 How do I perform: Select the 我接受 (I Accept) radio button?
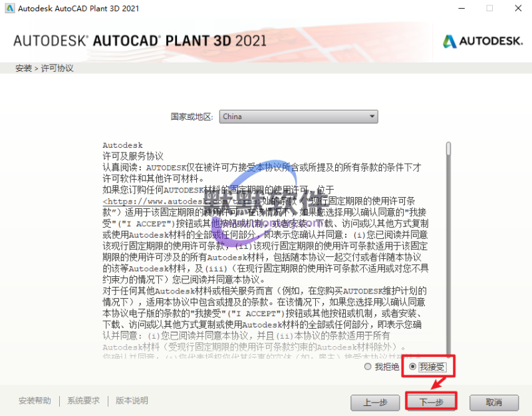click(x=414, y=367)
